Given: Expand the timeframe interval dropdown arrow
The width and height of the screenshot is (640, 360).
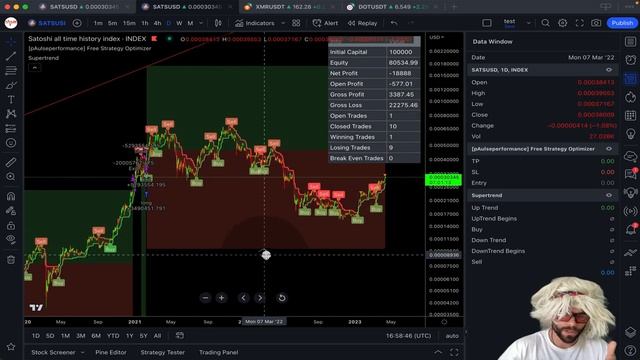Looking at the screenshot, I should pyautogui.click(x=201, y=23).
